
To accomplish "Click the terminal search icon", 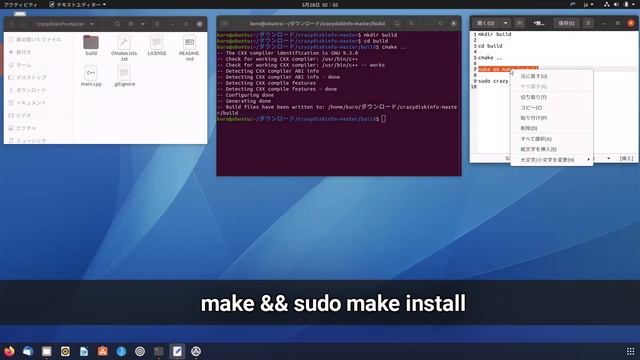I will pyautogui.click(x=397, y=24).
